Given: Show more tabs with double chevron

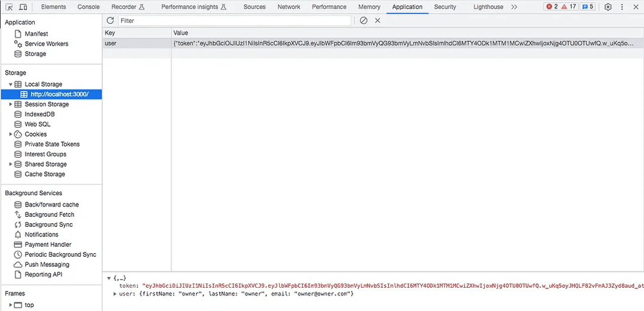Looking at the screenshot, I should point(514,7).
